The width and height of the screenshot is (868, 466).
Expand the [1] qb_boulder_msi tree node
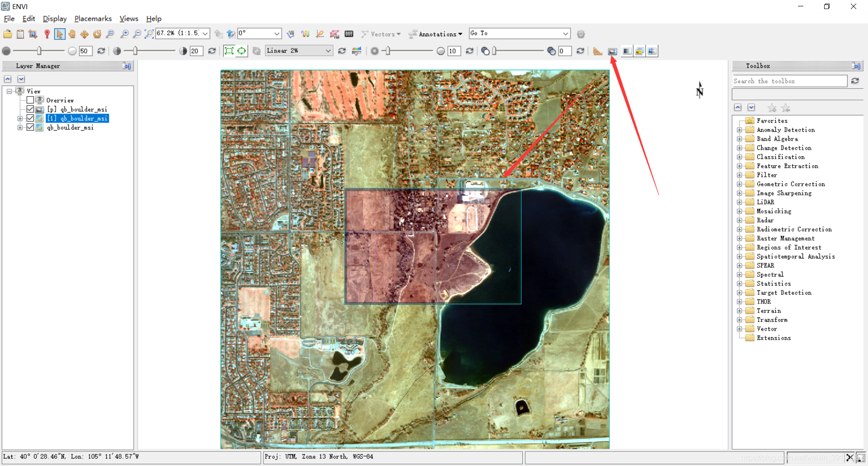tap(20, 119)
